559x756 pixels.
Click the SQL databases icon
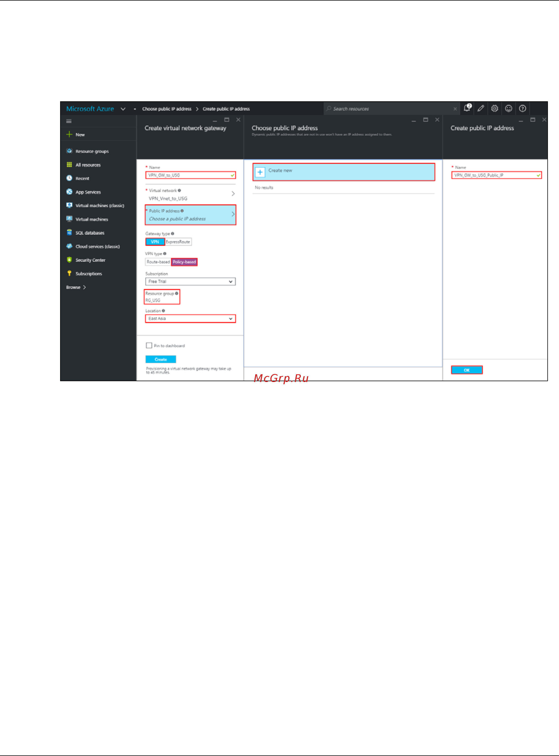69,232
